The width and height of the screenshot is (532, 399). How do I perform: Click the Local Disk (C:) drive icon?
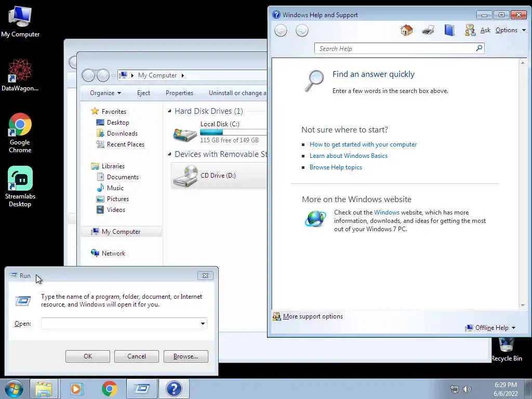(185, 135)
